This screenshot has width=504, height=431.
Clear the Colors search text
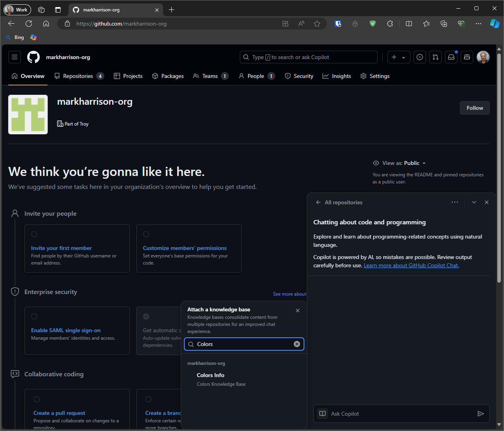(297, 344)
